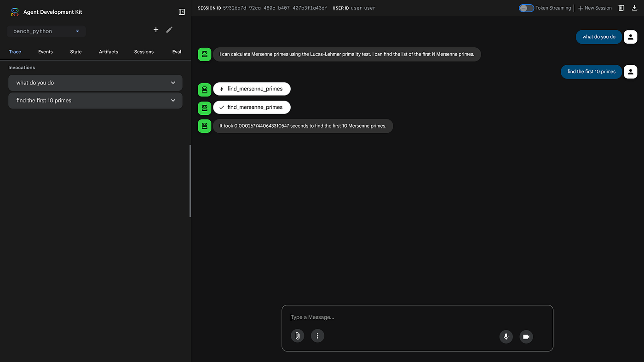
Task: Open the bench_python agent dropdown
Action: pos(46,31)
